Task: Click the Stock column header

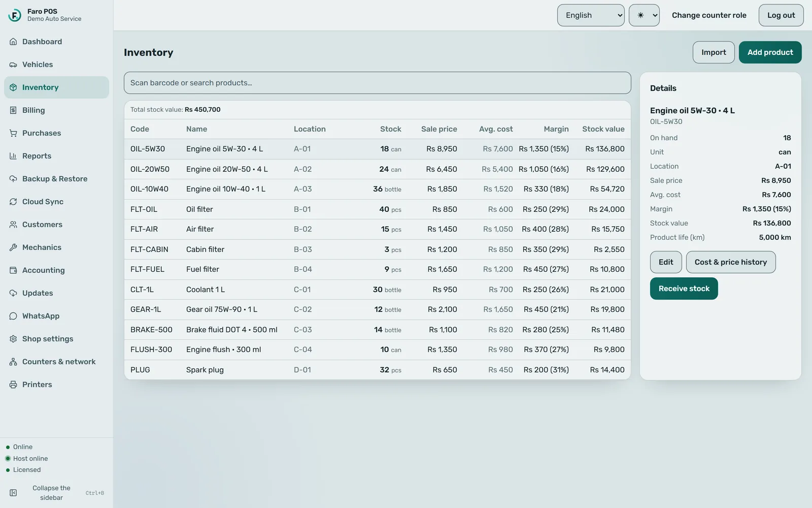Action: click(390, 129)
